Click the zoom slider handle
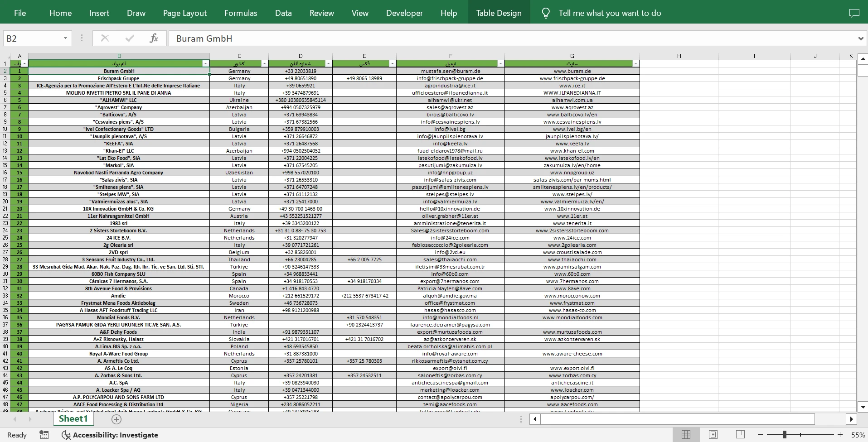Image resolution: width=868 pixels, height=442 pixels. click(784, 435)
